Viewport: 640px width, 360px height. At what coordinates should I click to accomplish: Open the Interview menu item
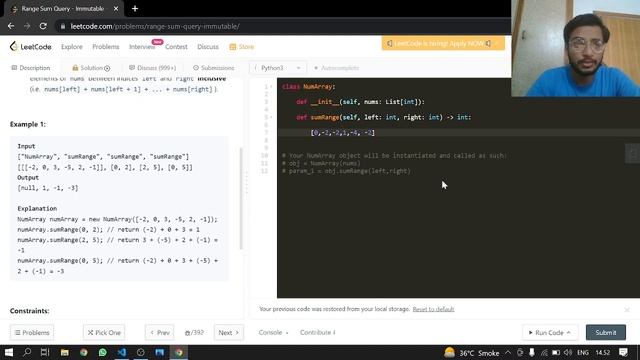point(142,47)
